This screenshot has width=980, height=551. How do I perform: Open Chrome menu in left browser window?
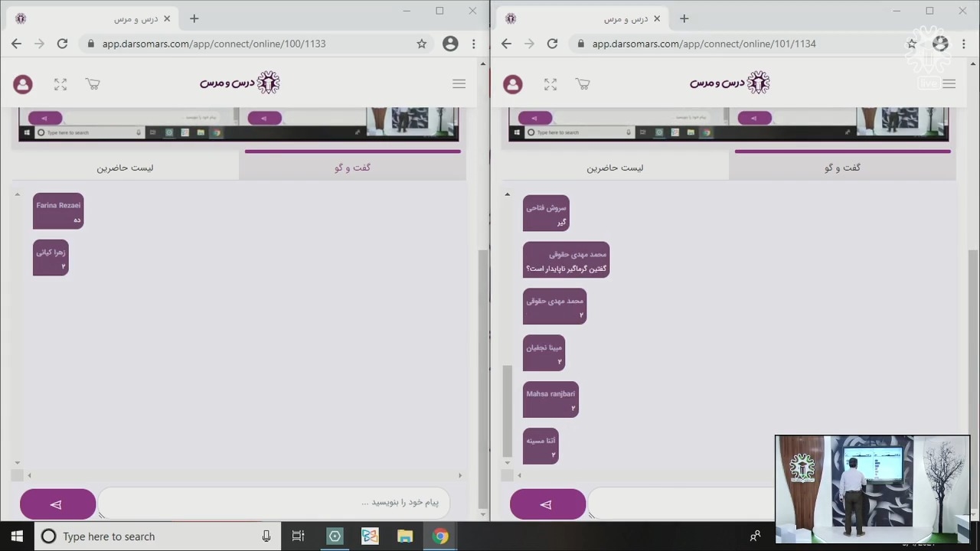coord(475,44)
